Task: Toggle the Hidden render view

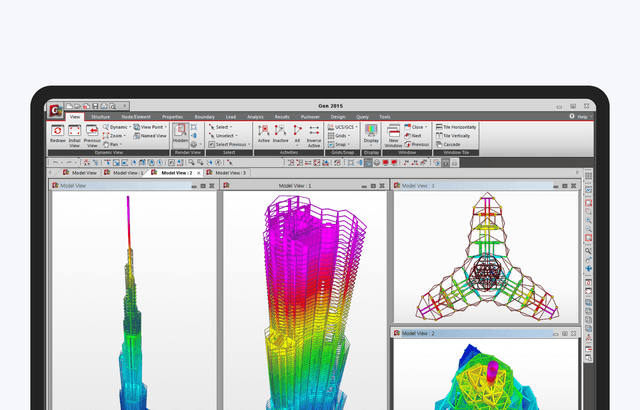Action: pos(180,131)
